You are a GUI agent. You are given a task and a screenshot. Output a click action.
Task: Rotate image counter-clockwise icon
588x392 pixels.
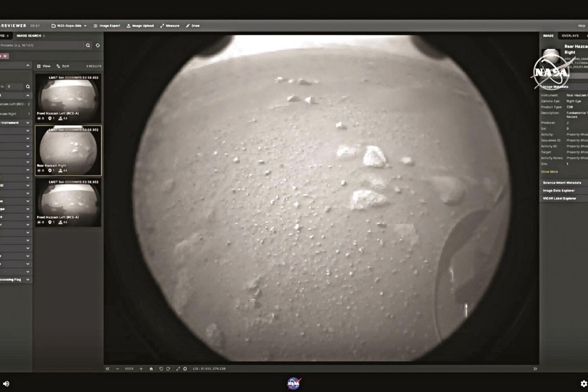(x=161, y=369)
